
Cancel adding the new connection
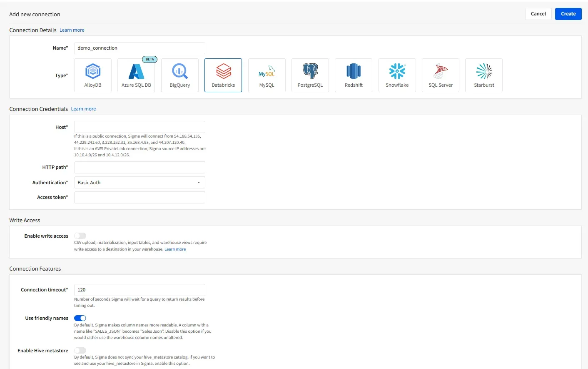coord(538,14)
